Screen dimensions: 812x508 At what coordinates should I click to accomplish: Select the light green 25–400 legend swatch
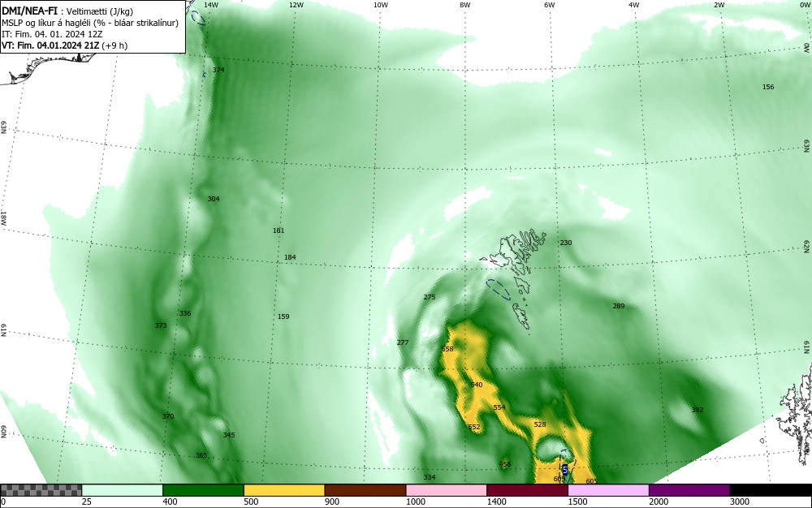pyautogui.click(x=123, y=490)
